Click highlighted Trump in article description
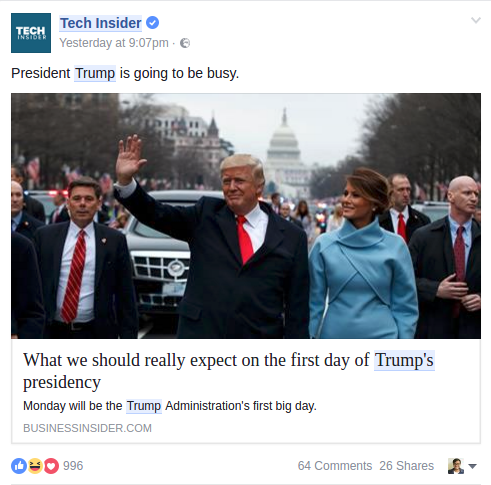Image resolution: width=491 pixels, height=485 pixels. pos(144,406)
